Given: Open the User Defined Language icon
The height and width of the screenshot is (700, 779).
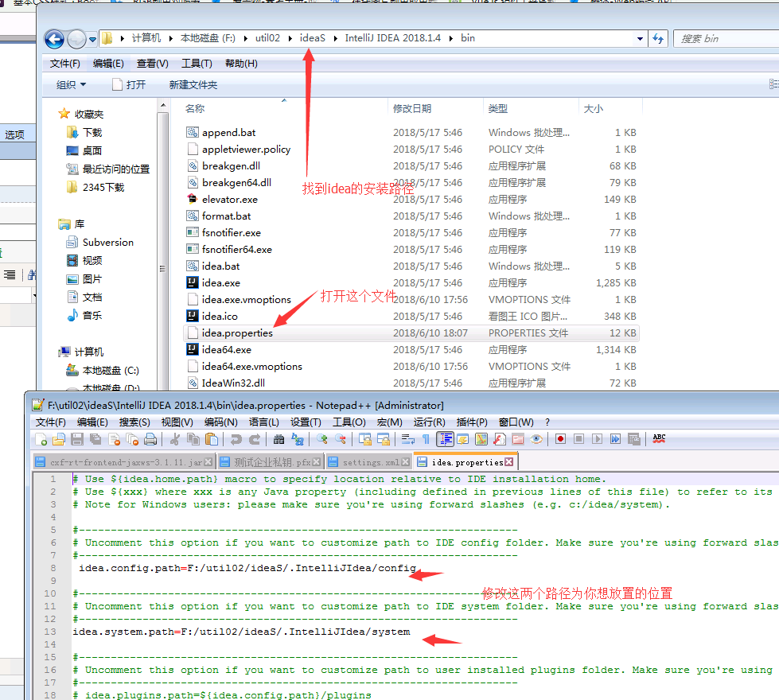Looking at the screenshot, I should [x=462, y=439].
